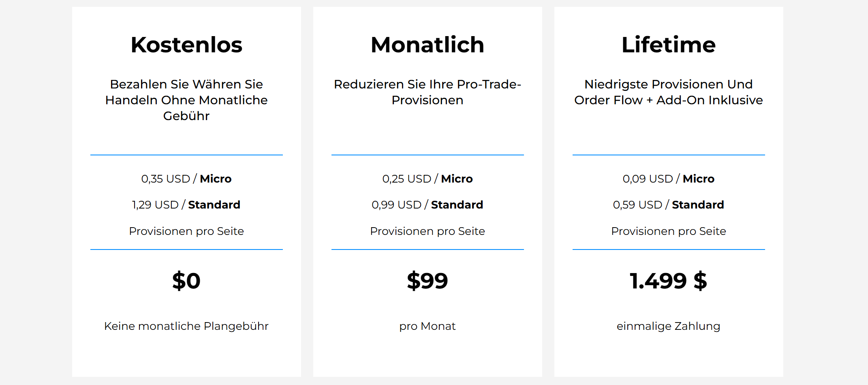Screen dimensions: 868x385
Task: Select the Monatlich plan title
Action: (x=427, y=45)
